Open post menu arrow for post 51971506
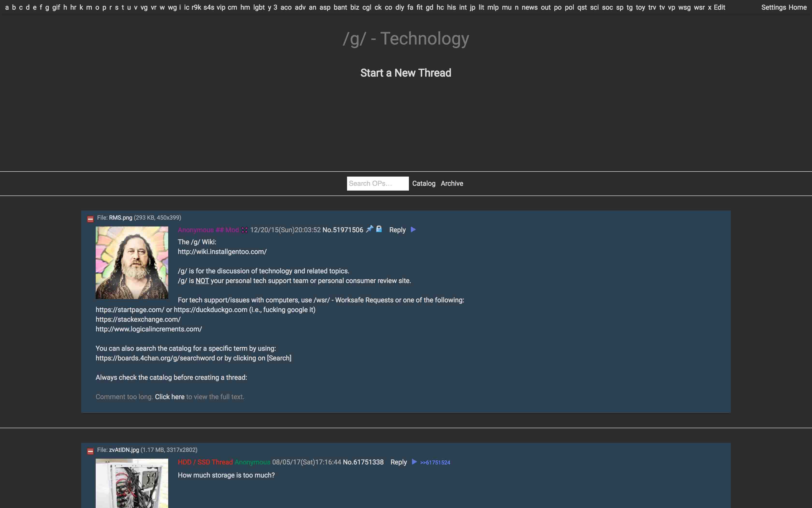This screenshot has height=508, width=812. pyautogui.click(x=413, y=230)
